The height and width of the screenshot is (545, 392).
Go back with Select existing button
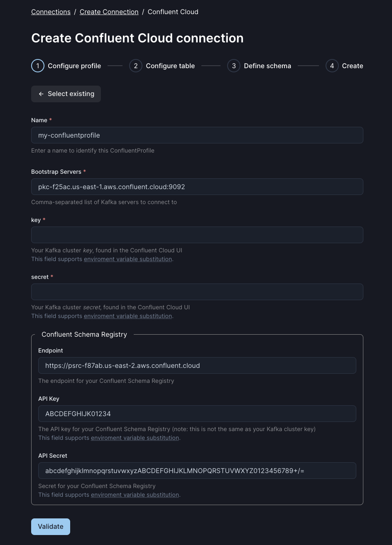click(66, 94)
